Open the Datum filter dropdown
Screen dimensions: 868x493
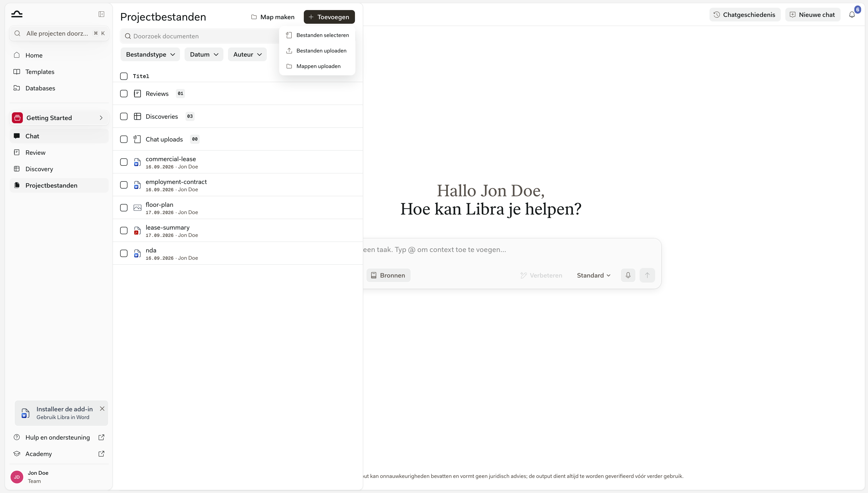click(204, 55)
